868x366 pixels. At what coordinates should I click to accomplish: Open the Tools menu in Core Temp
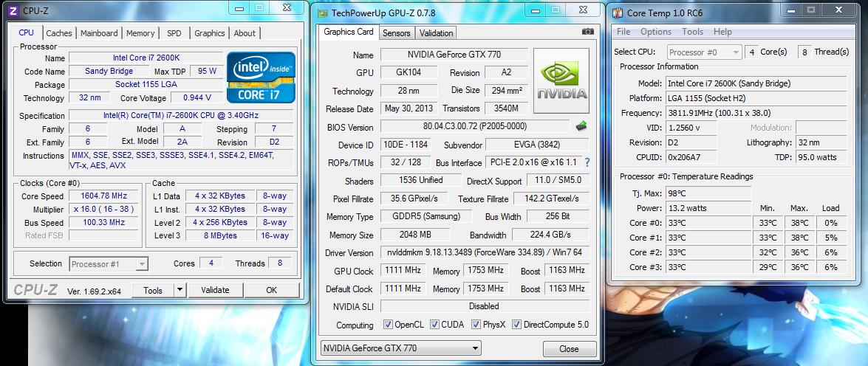coord(692,32)
